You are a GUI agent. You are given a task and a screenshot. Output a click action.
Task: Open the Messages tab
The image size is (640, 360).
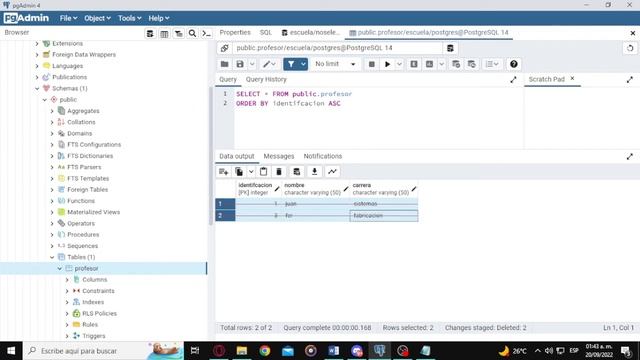coord(279,156)
